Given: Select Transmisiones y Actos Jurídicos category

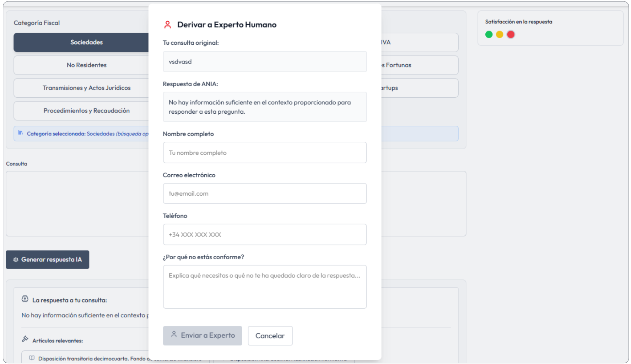Looking at the screenshot, I should pyautogui.click(x=86, y=88).
